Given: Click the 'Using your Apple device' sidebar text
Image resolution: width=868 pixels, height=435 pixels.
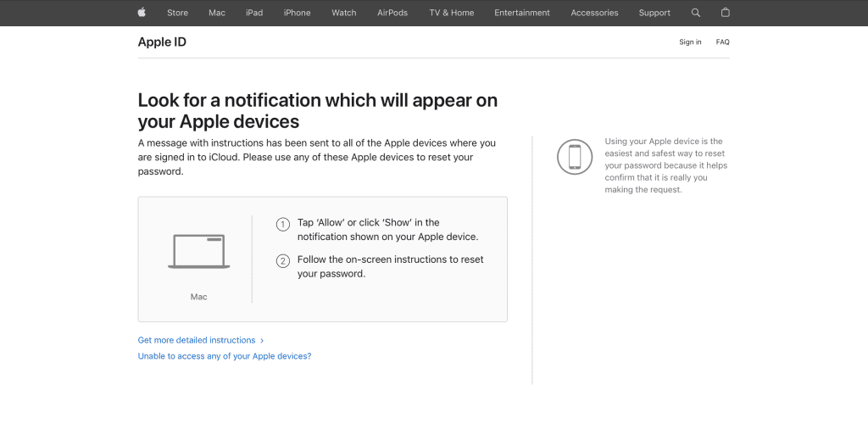Looking at the screenshot, I should (666, 165).
